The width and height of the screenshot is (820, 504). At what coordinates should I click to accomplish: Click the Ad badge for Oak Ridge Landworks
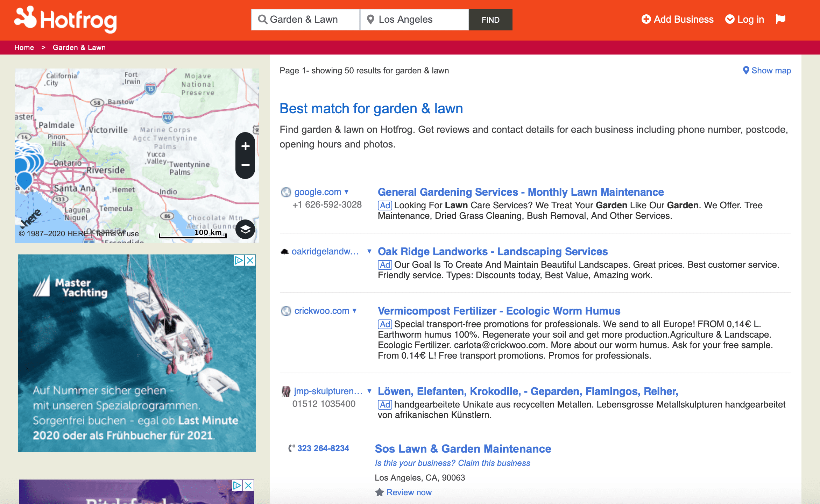[x=385, y=265]
